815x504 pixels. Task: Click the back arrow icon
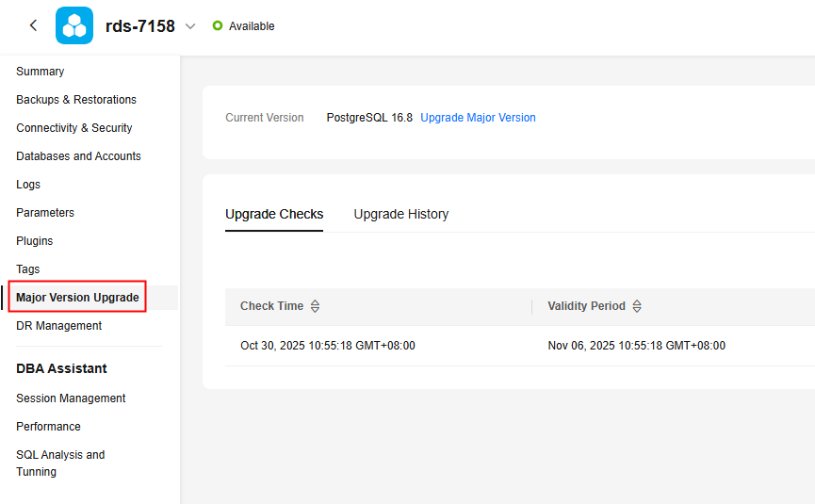point(34,25)
